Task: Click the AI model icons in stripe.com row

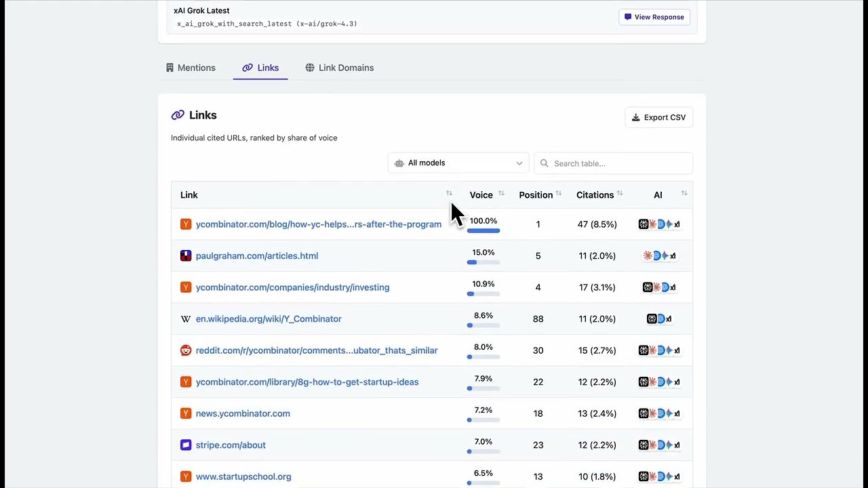Action: (x=659, y=445)
